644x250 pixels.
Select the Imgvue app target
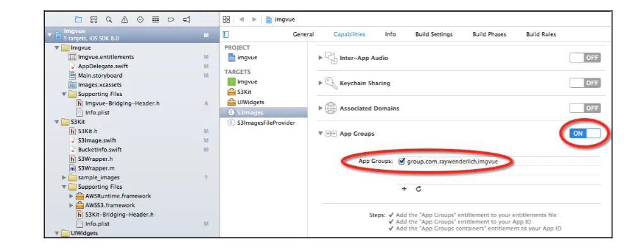(242, 81)
